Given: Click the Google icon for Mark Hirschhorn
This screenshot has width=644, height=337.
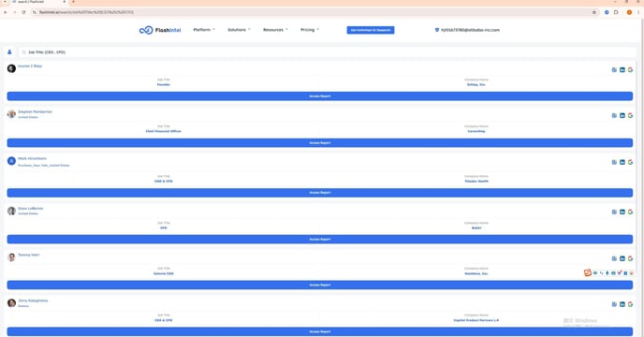Looking at the screenshot, I should click(630, 162).
